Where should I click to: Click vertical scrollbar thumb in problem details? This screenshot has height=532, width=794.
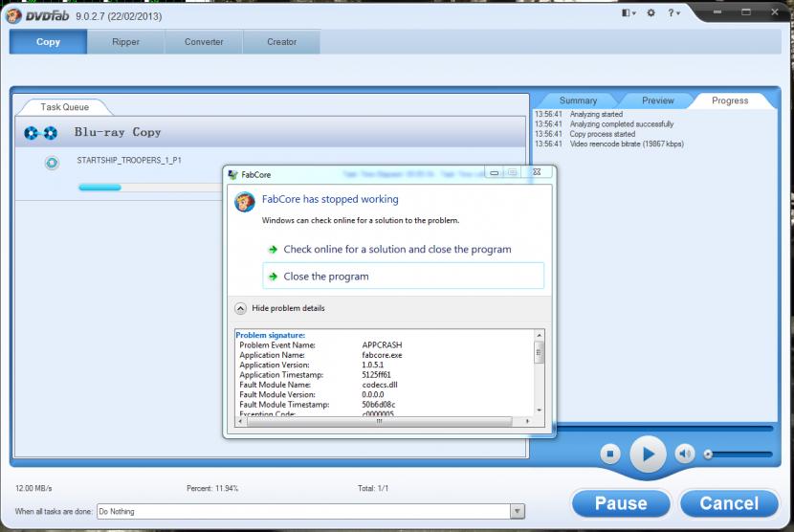[540, 352]
